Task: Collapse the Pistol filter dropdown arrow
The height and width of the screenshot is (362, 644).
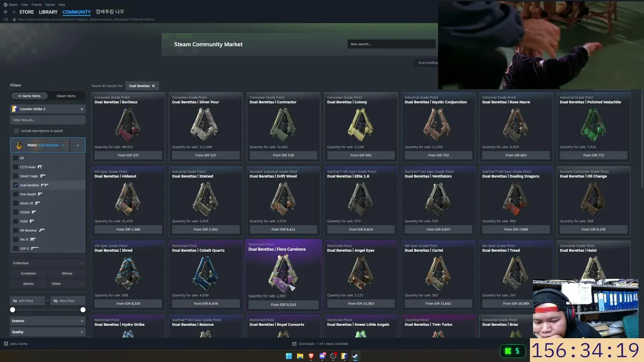Action: pyautogui.click(x=77, y=145)
